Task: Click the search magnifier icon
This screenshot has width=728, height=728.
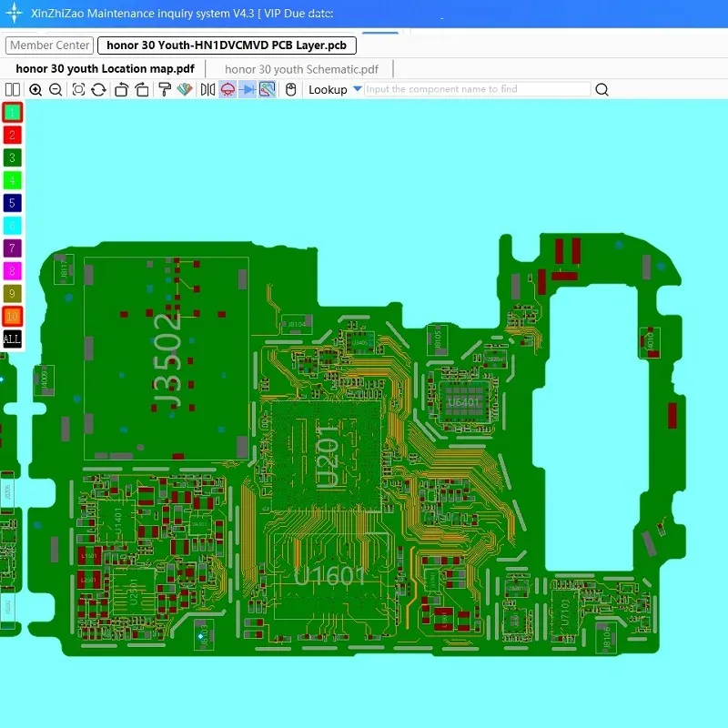Action: pyautogui.click(x=601, y=89)
